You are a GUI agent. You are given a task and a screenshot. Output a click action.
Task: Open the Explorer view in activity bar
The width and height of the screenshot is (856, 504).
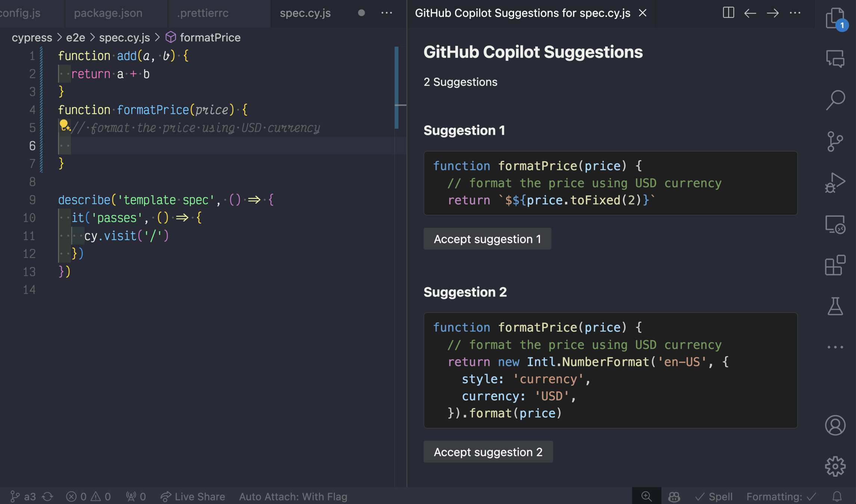click(835, 18)
